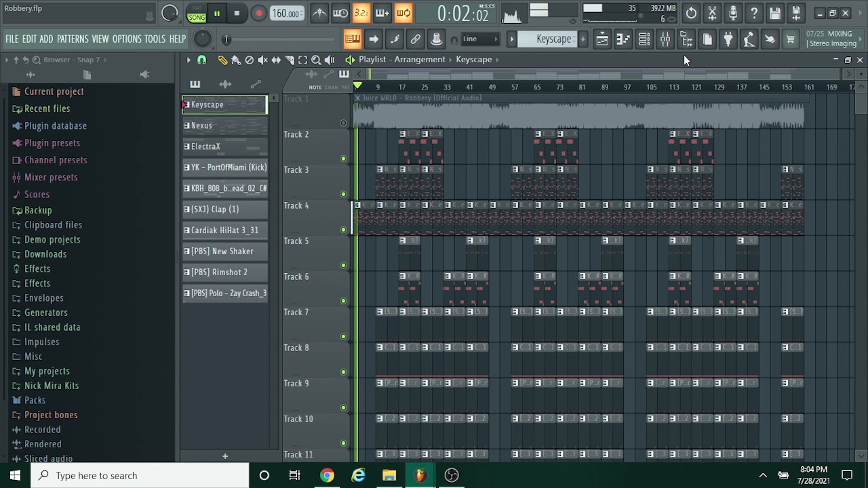The image size is (868, 488).
Task: Open the Mixer view icon
Action: click(665, 39)
